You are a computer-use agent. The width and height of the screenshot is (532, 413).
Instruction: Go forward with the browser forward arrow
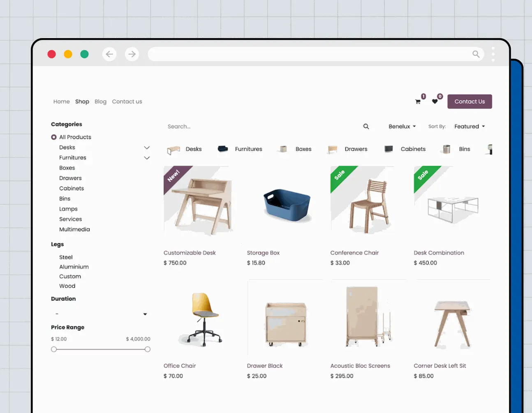(x=132, y=54)
